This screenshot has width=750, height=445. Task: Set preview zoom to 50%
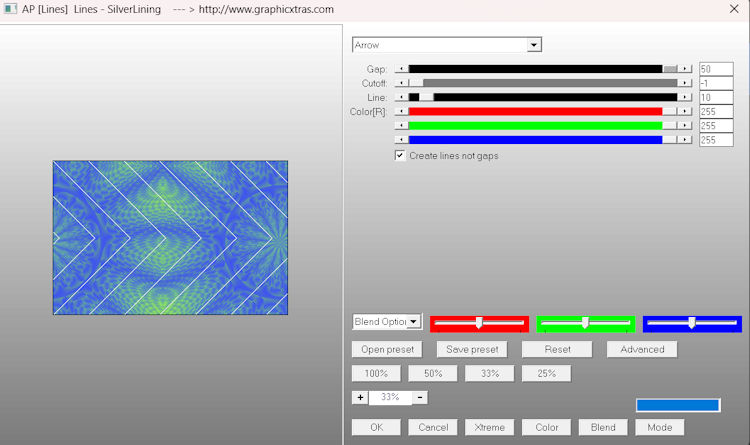433,373
